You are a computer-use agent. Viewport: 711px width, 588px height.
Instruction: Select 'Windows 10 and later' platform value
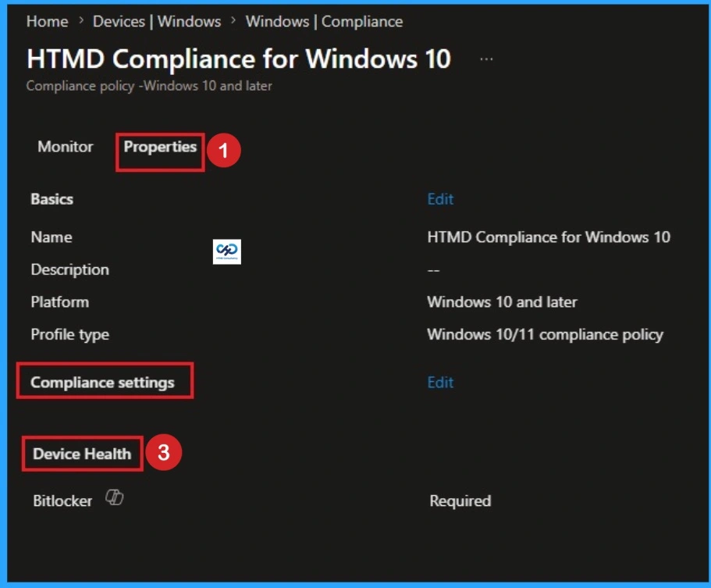coord(503,302)
